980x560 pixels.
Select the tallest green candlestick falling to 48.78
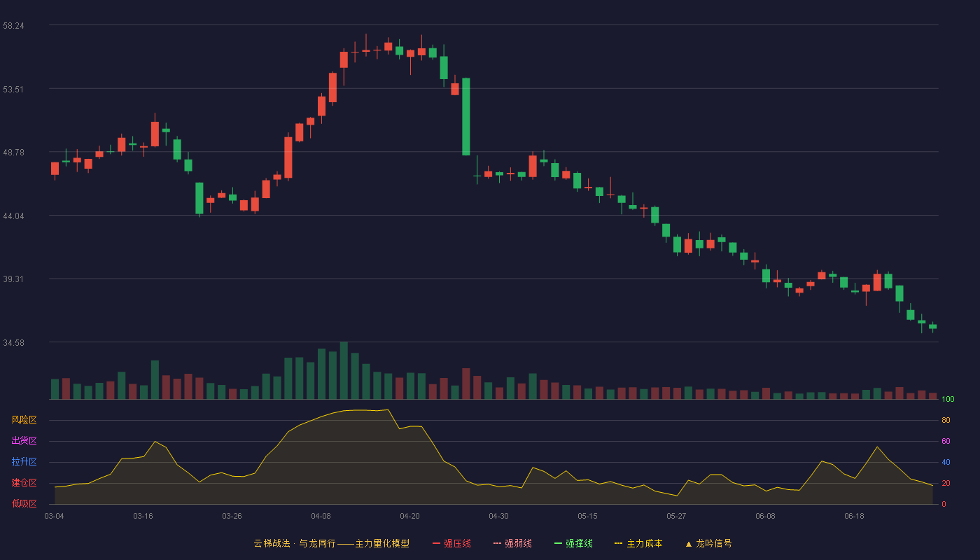[465, 116]
